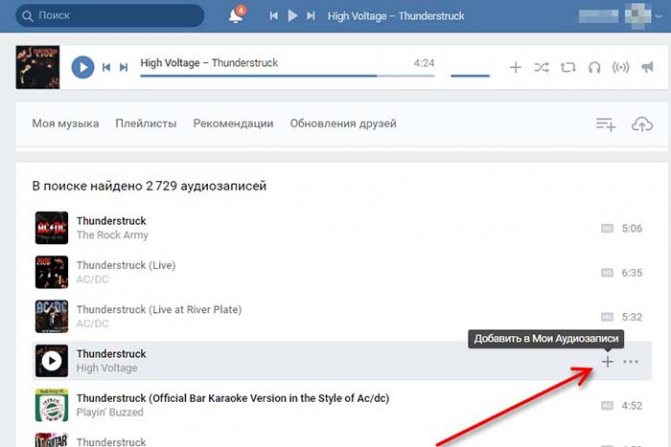The height and width of the screenshot is (447, 671).
Task: Click HD badge on 6:35 track
Action: [607, 273]
